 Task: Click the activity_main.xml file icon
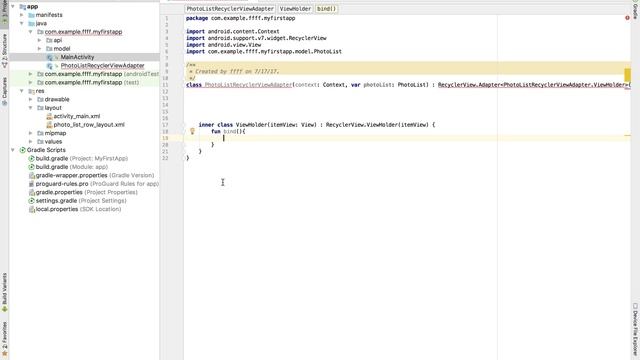[x=49, y=116]
